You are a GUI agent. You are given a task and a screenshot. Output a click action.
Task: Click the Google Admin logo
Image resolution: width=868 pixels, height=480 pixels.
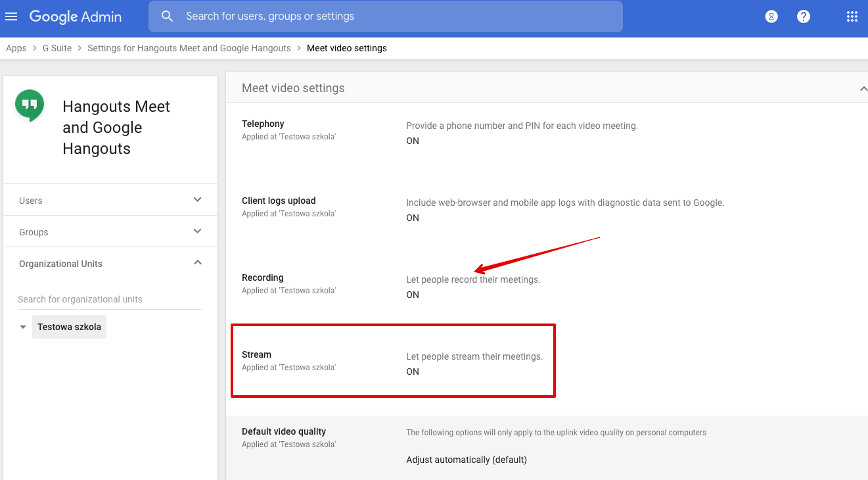[x=76, y=16]
